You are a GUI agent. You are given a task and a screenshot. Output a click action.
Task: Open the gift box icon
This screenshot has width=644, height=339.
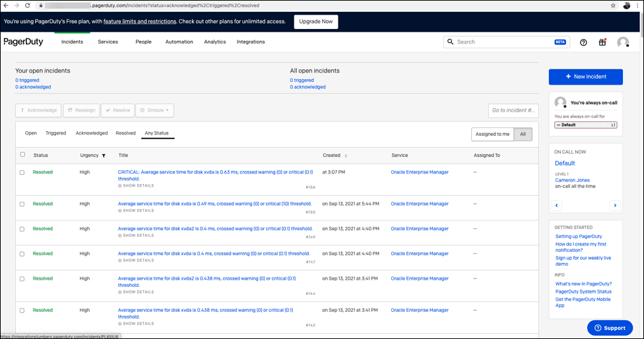pyautogui.click(x=602, y=42)
